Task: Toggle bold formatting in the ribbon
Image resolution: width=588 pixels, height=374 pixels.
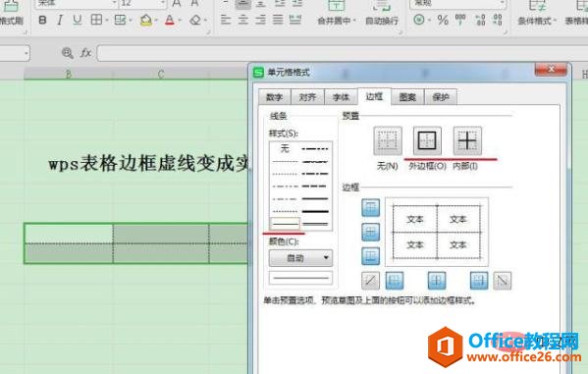Action: 43,20
